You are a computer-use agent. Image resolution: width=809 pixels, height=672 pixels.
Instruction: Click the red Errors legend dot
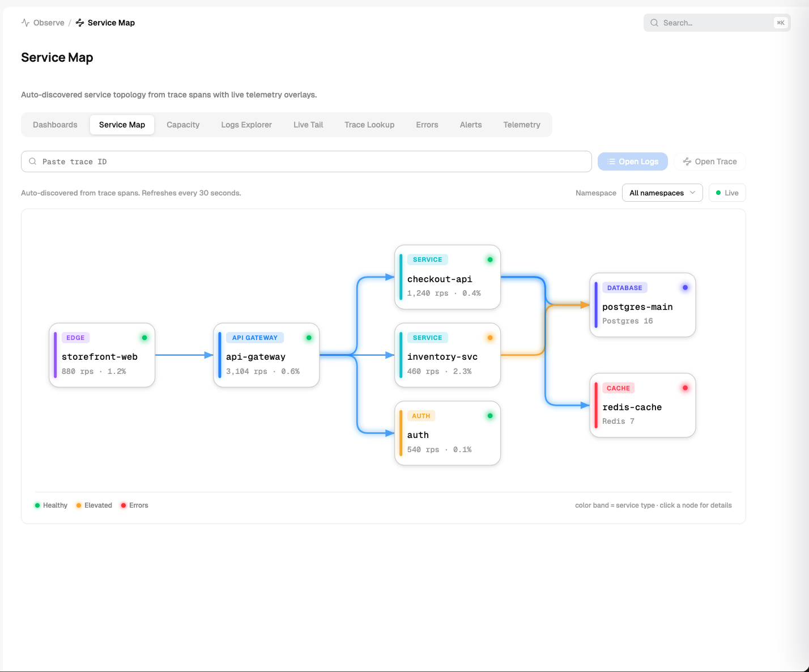tap(124, 505)
